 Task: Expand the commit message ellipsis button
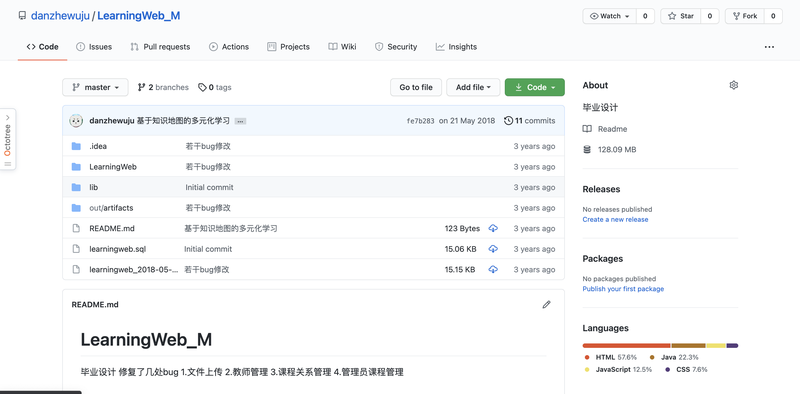click(240, 121)
